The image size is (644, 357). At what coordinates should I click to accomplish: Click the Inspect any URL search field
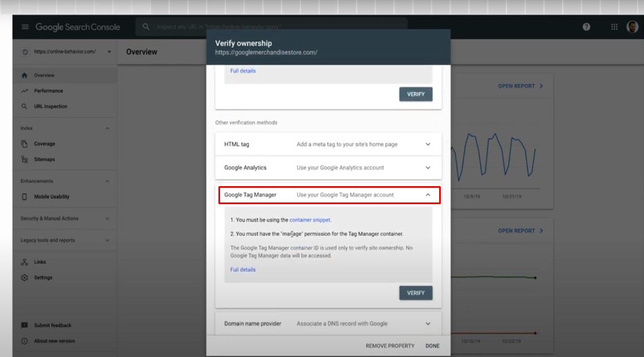click(x=271, y=27)
